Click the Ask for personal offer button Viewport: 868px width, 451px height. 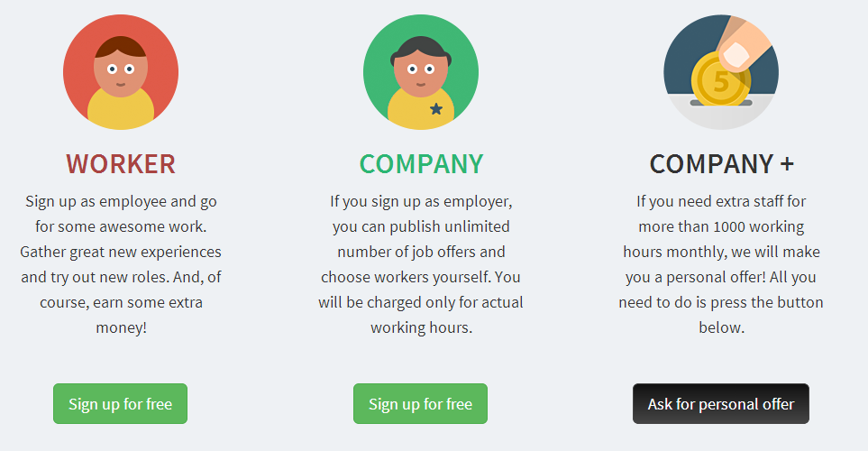pyautogui.click(x=721, y=404)
